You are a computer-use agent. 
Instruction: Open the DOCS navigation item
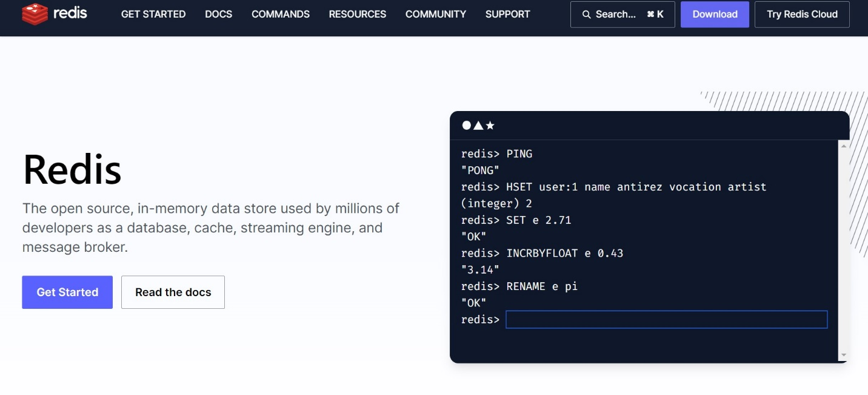[218, 14]
